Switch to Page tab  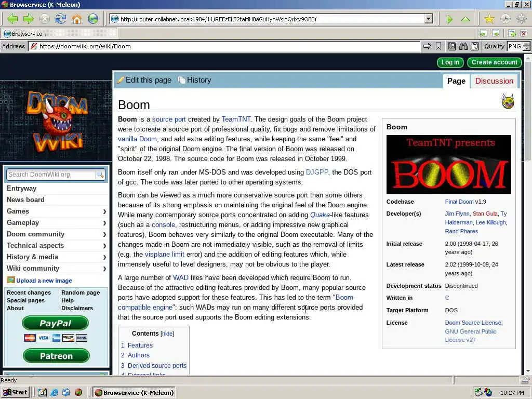[x=456, y=81]
